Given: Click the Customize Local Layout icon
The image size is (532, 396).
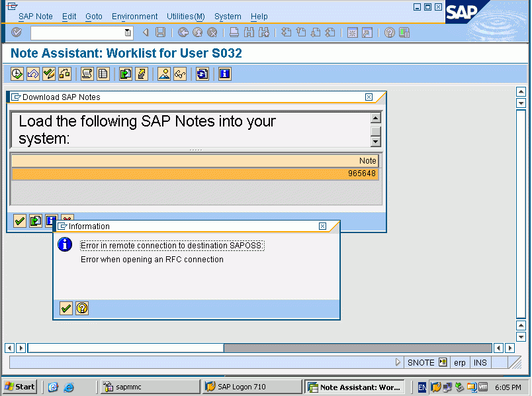Looking at the screenshot, I should click(x=404, y=32).
